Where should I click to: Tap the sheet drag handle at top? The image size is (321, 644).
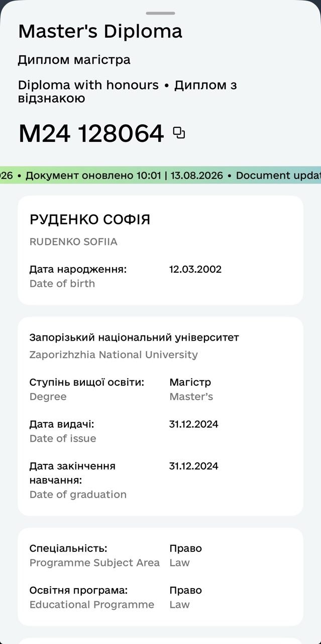[160, 13]
